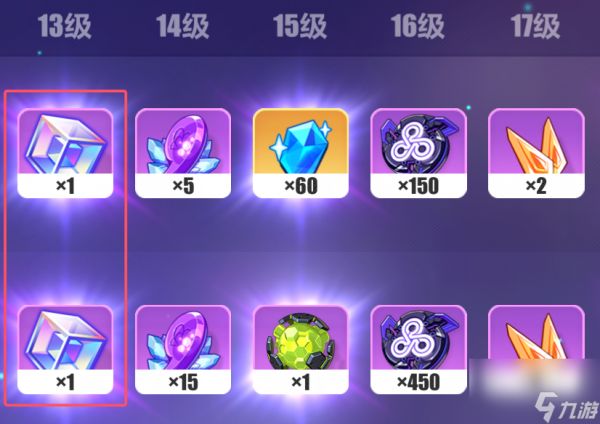This screenshot has width=600, height=424.
Task: Tap the bottom-row orange shard reward
Action: 536,349
